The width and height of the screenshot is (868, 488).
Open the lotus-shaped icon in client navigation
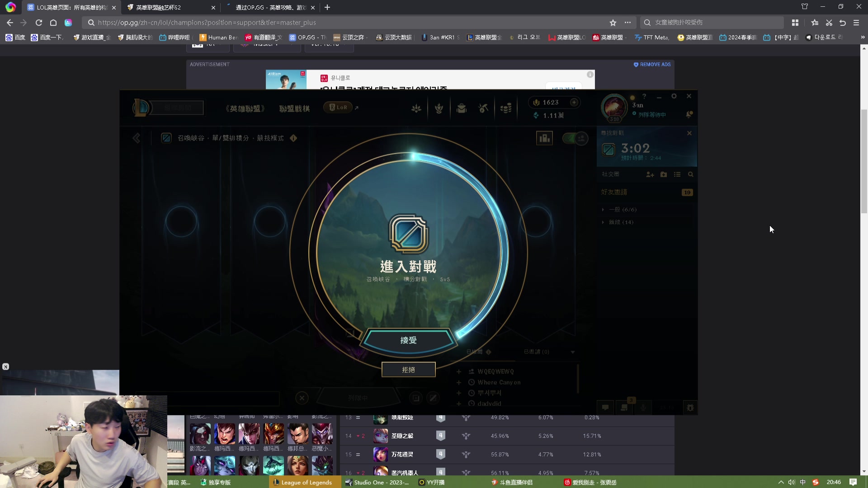[x=416, y=108]
